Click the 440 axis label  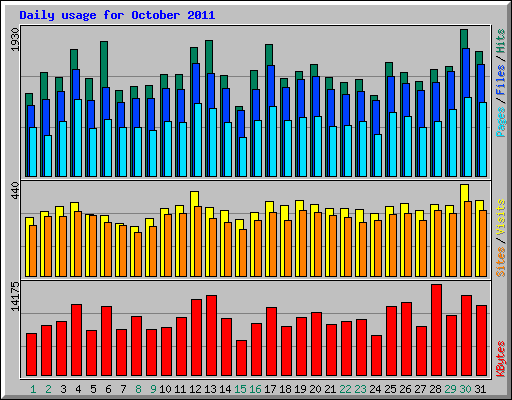coord(16,190)
